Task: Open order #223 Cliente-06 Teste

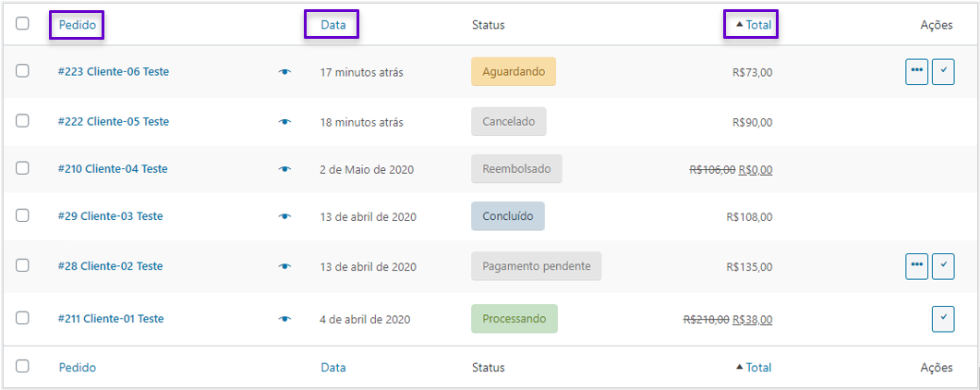Action: (x=113, y=72)
